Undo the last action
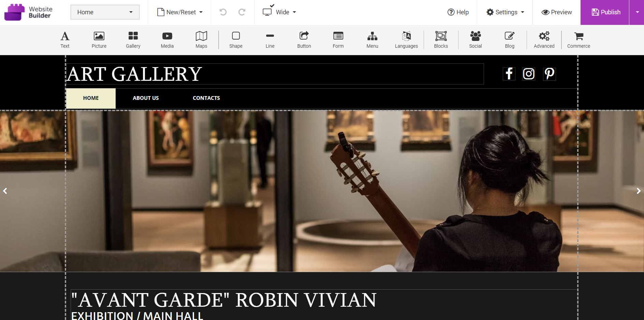 pos(223,12)
